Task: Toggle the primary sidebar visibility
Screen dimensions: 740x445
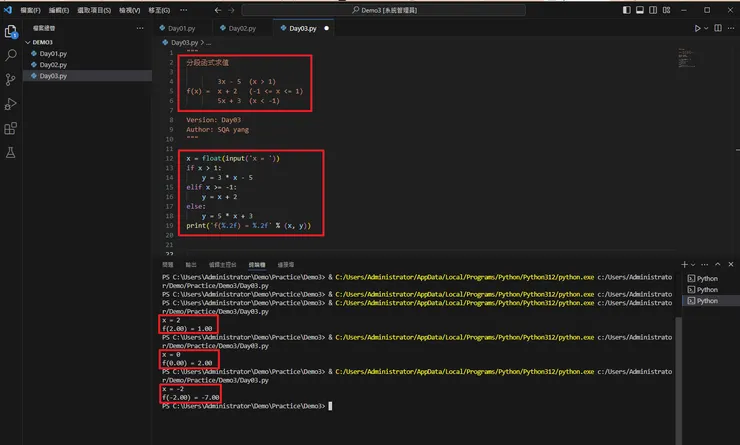Action: click(x=626, y=9)
